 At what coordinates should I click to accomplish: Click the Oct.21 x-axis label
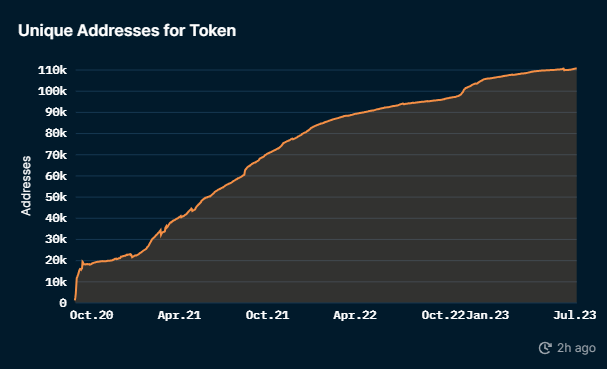(267, 315)
